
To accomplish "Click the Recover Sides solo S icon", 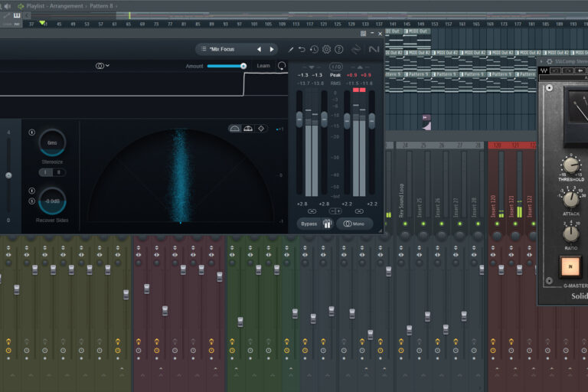I will click(32, 201).
